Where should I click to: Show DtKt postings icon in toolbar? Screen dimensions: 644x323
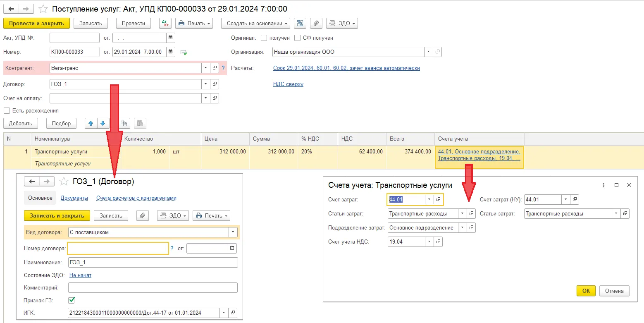click(165, 24)
